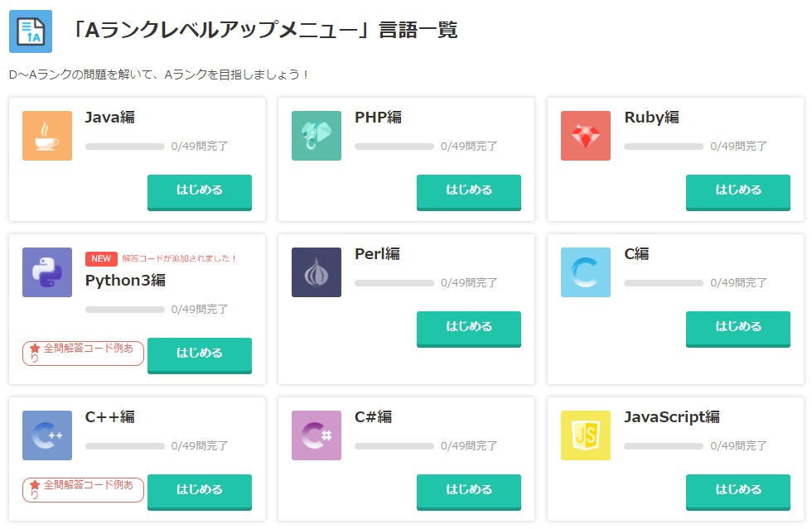Click the Ruby編 title
812x529 pixels.
point(651,118)
